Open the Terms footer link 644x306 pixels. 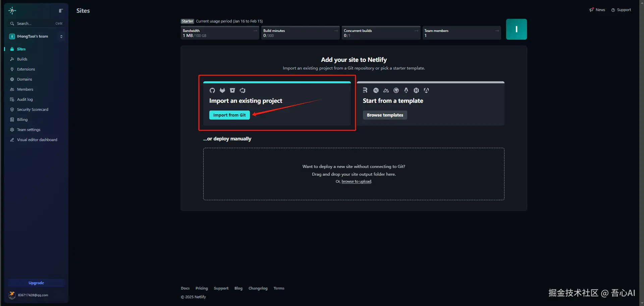[x=279, y=288]
